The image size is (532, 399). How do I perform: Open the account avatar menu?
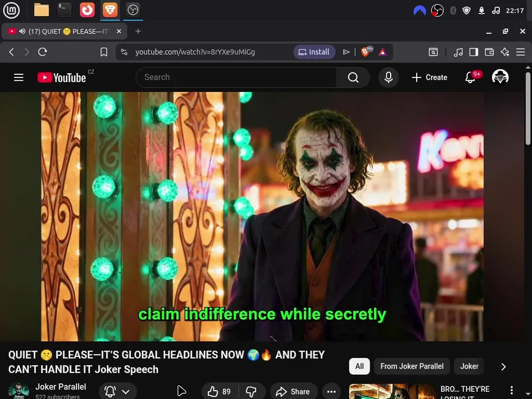coord(500,77)
